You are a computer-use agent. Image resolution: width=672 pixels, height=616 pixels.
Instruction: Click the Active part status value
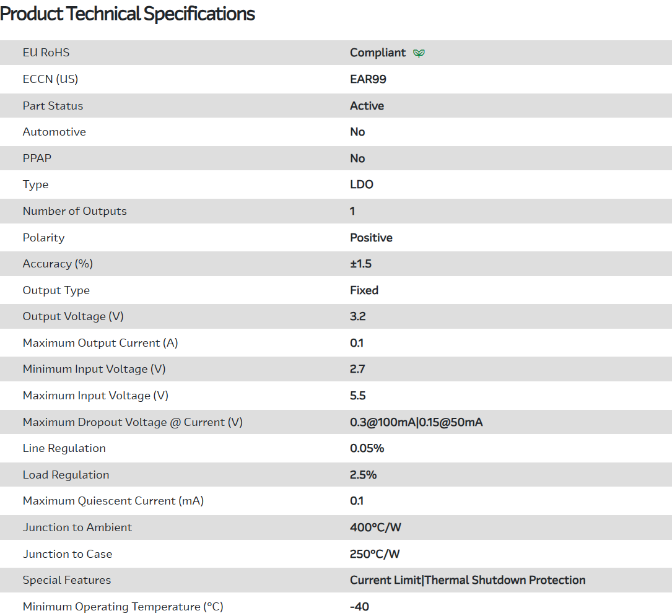click(367, 106)
